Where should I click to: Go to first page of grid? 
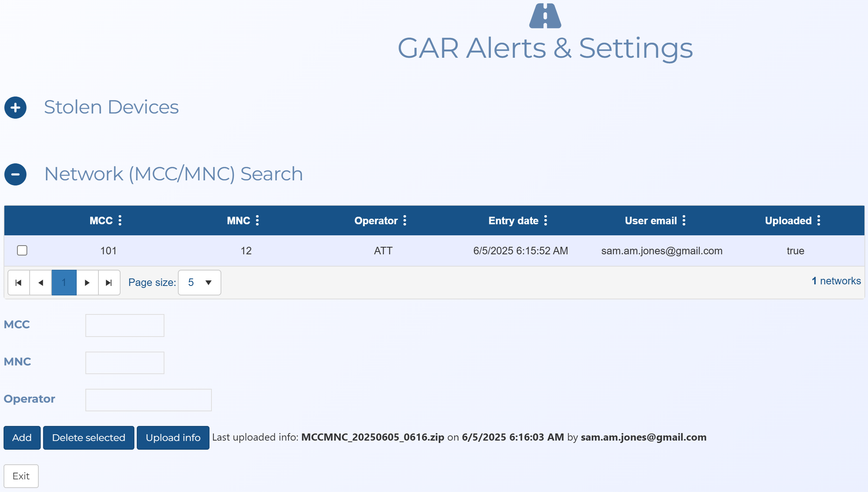coord(19,283)
